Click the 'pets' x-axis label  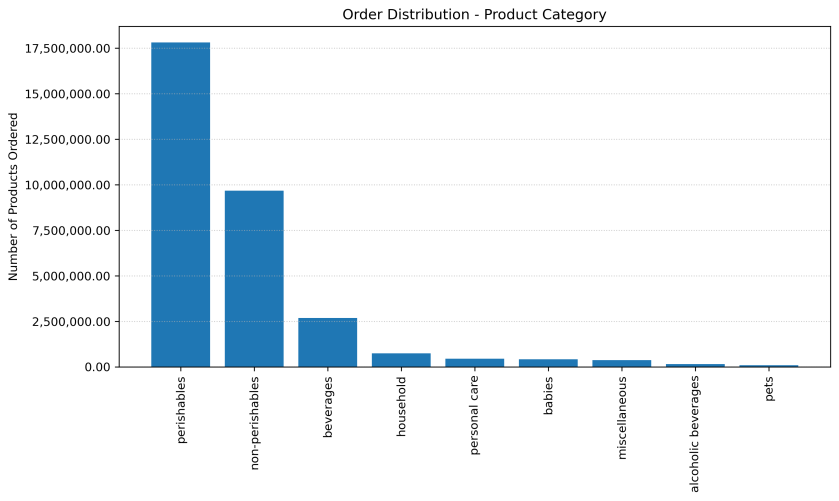(x=769, y=390)
